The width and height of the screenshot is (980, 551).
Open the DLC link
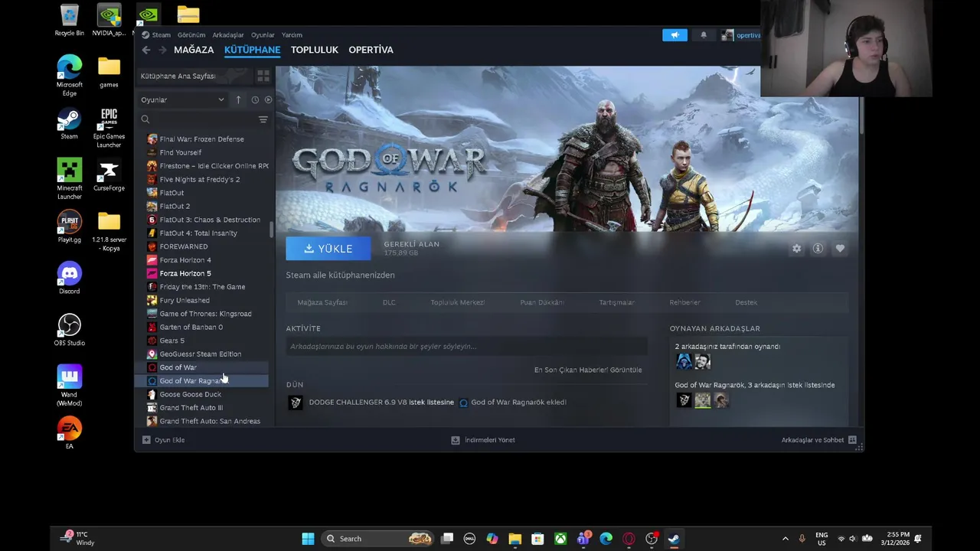click(x=389, y=302)
